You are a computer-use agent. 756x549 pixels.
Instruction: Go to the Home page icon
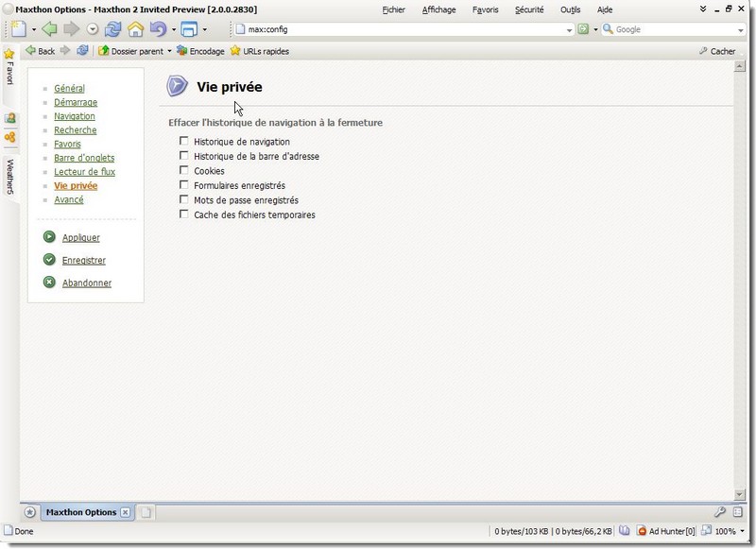coord(135,29)
